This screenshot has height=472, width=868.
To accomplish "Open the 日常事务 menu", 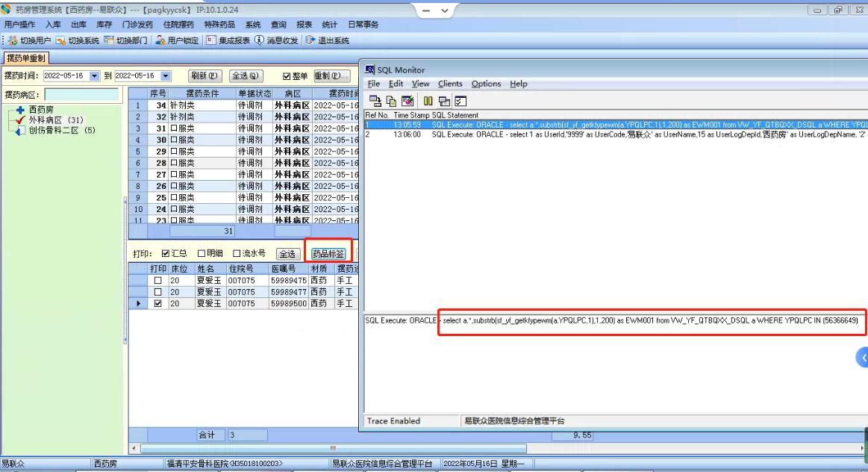I will coord(363,25).
